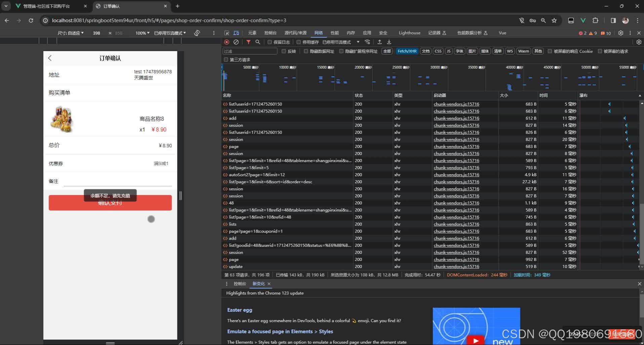Toggle browser side panel icon

point(613,21)
